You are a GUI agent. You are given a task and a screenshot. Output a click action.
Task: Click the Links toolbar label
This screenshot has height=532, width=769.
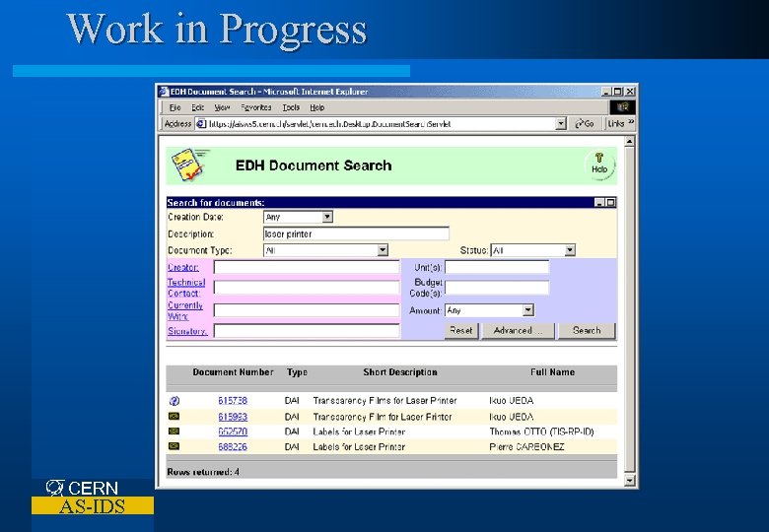click(x=616, y=124)
